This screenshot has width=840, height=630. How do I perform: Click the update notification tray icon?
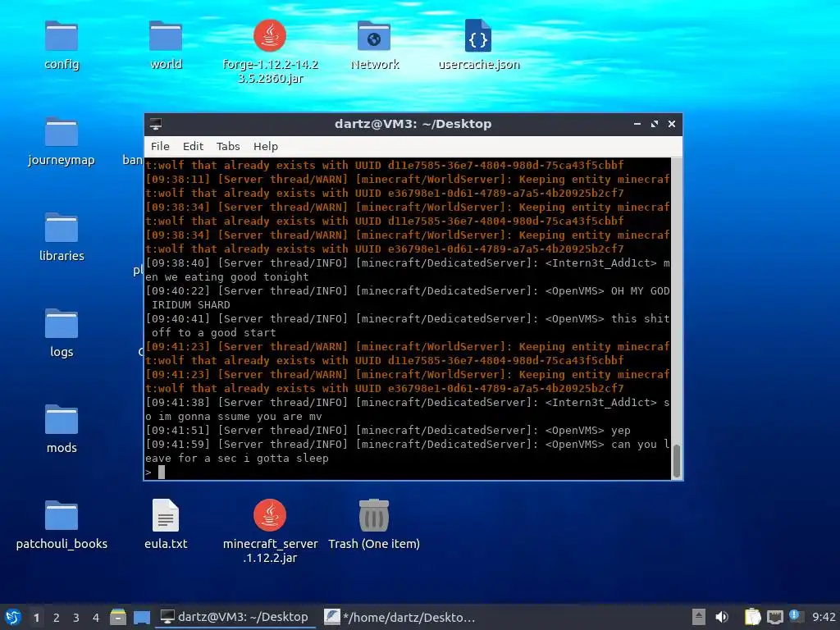tap(796, 616)
